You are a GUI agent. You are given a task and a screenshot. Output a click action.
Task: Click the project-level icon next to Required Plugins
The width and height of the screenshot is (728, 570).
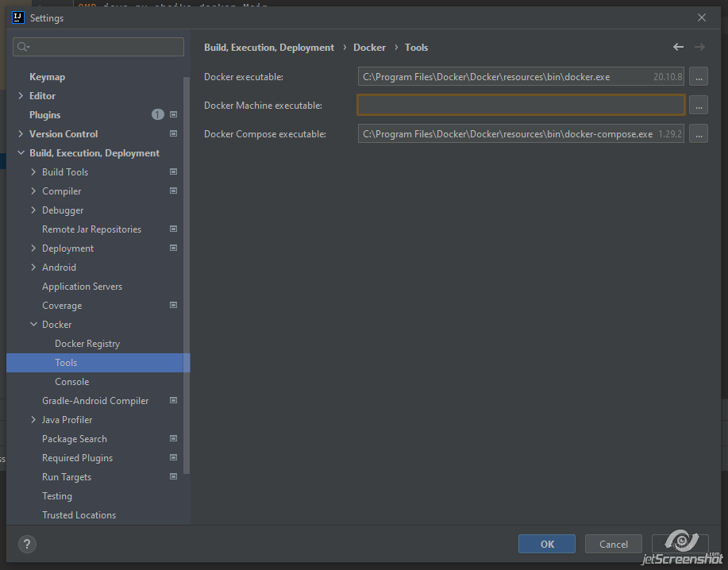point(173,457)
